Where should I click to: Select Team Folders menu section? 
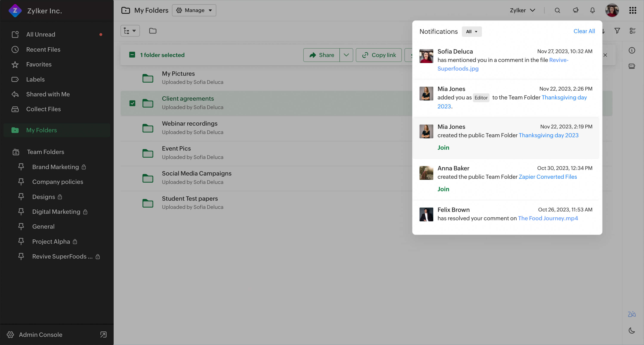[x=46, y=152]
